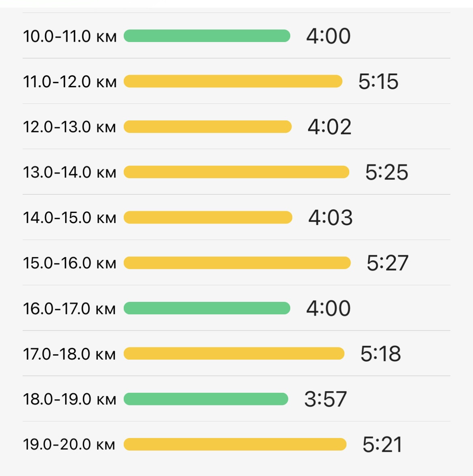Click the 5:18 pace value

[381, 354]
